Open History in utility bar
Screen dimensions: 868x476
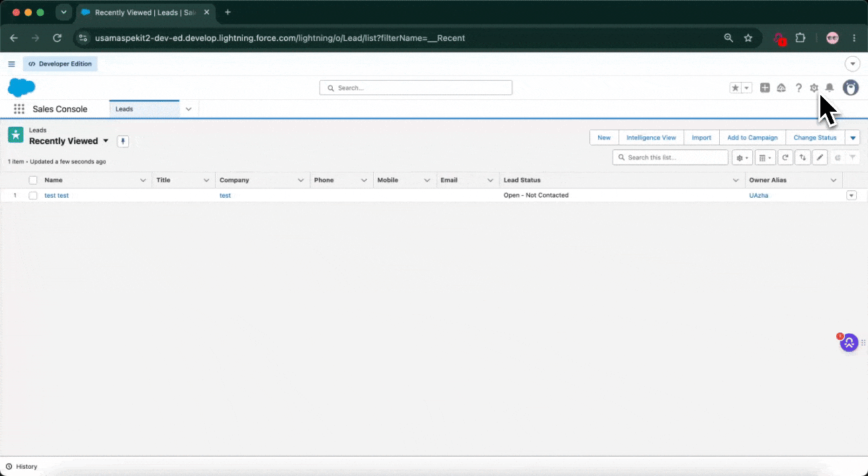(x=21, y=466)
